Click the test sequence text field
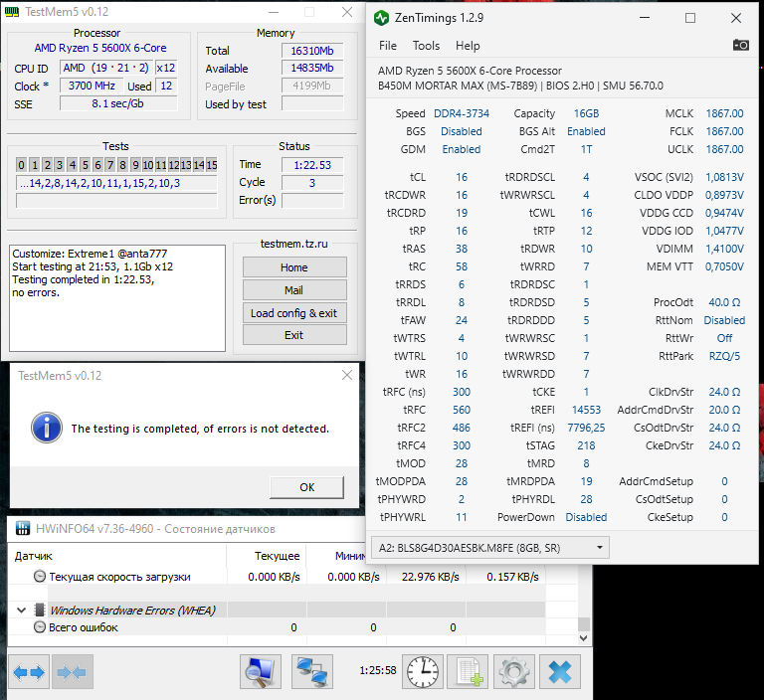 [x=116, y=183]
